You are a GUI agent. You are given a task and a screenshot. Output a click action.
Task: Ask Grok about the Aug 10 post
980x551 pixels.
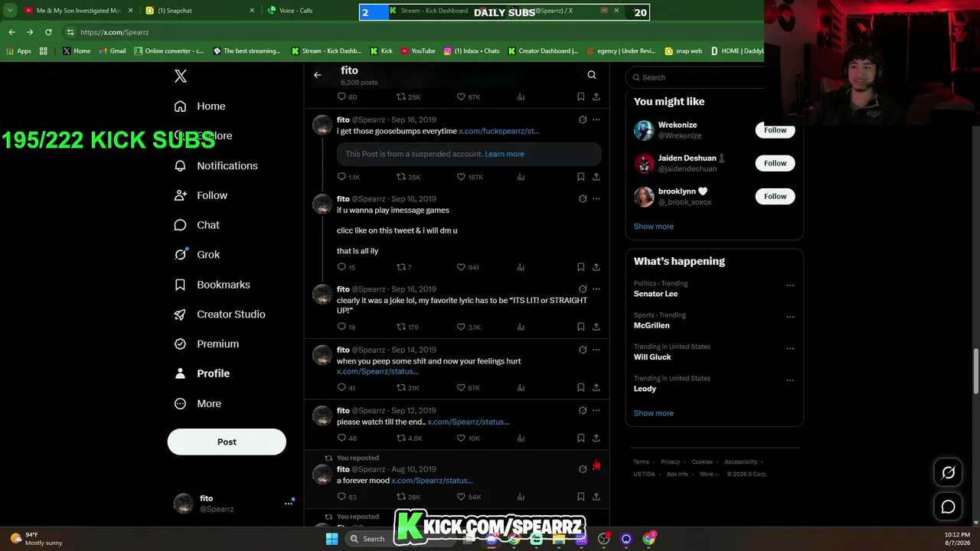tap(583, 469)
